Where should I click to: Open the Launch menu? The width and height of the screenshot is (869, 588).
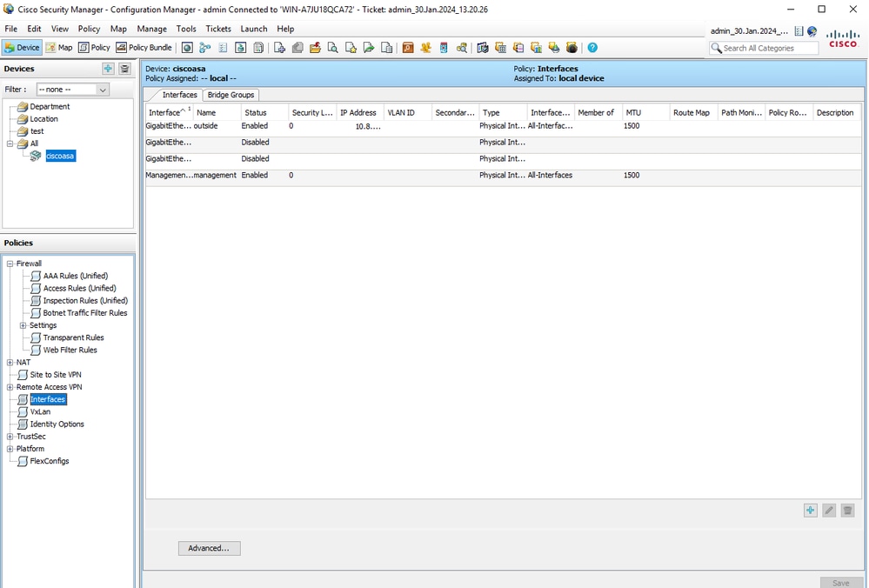coord(254,29)
